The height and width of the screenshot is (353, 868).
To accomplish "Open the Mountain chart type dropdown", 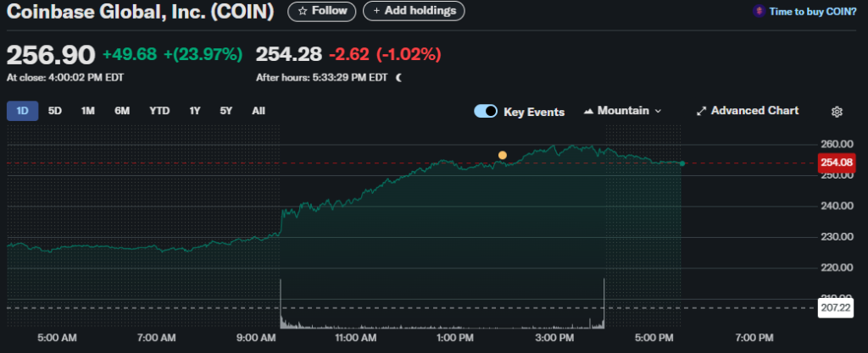I will coord(623,111).
